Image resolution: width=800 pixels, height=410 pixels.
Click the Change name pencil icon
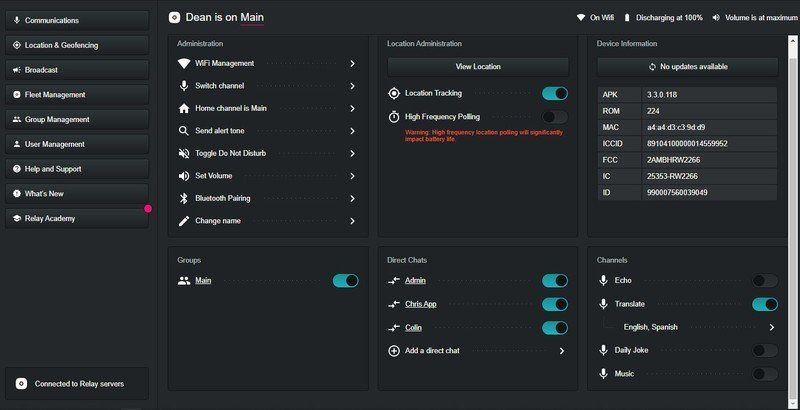click(184, 221)
